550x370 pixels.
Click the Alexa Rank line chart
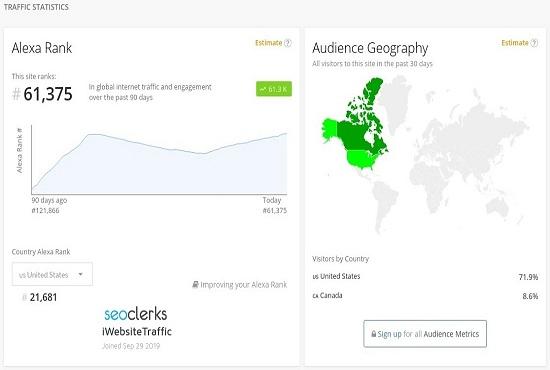(x=159, y=160)
